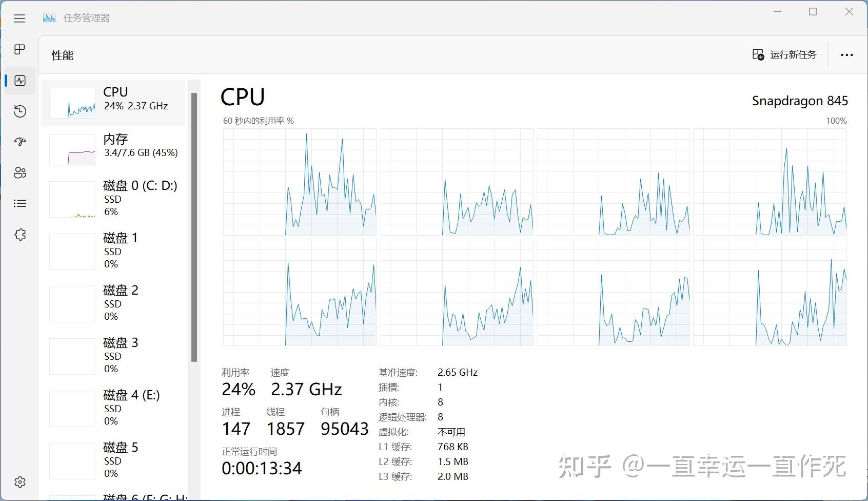The width and height of the screenshot is (868, 501).
Task: Select 磁盘 0 (C: D:) entry
Action: click(x=114, y=199)
